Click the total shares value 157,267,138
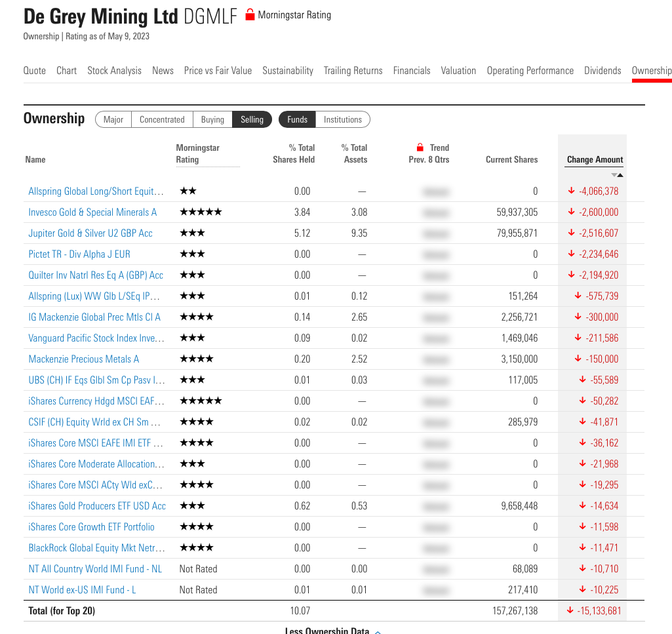 tap(515, 611)
